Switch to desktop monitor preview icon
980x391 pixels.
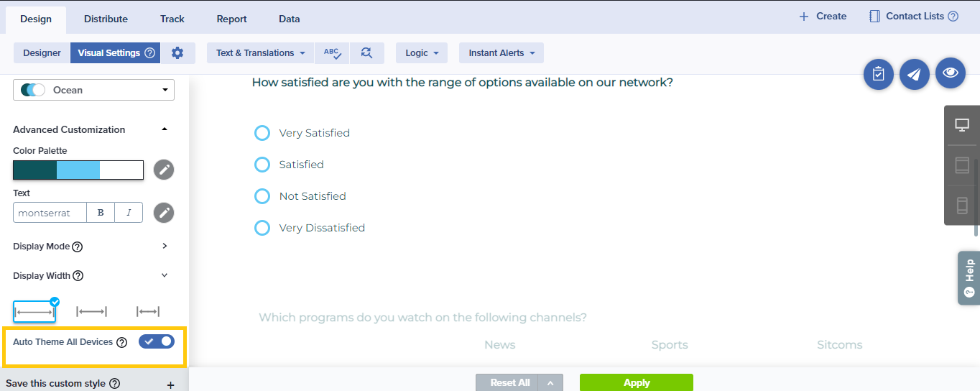coord(962,125)
